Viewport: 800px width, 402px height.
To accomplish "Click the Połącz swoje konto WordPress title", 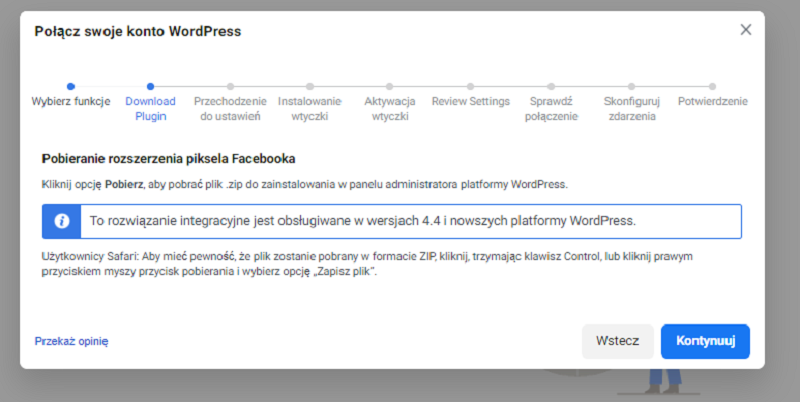I will tap(138, 32).
